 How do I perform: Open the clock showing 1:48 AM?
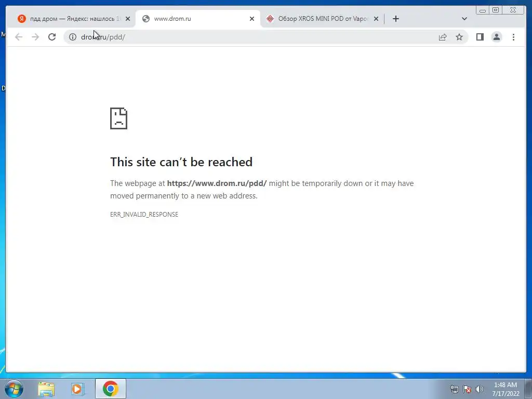[x=506, y=389]
